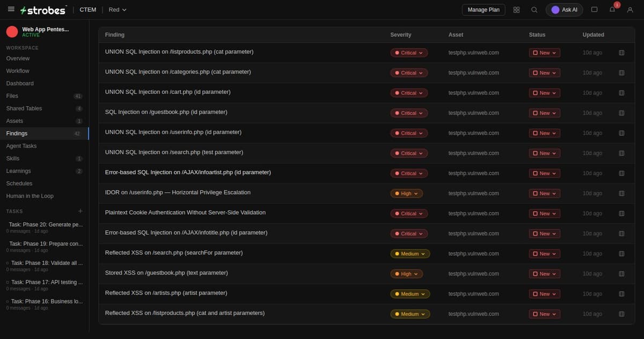Open side panel icon for searchFor XSS row

[x=621, y=254]
